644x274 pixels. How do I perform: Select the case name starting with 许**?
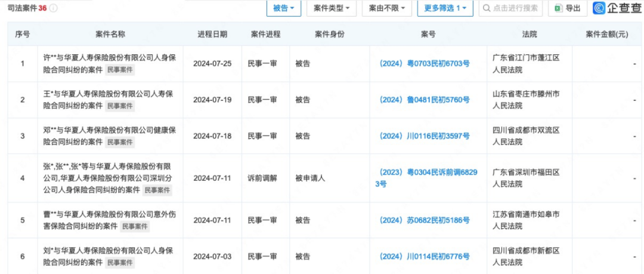(x=110, y=64)
